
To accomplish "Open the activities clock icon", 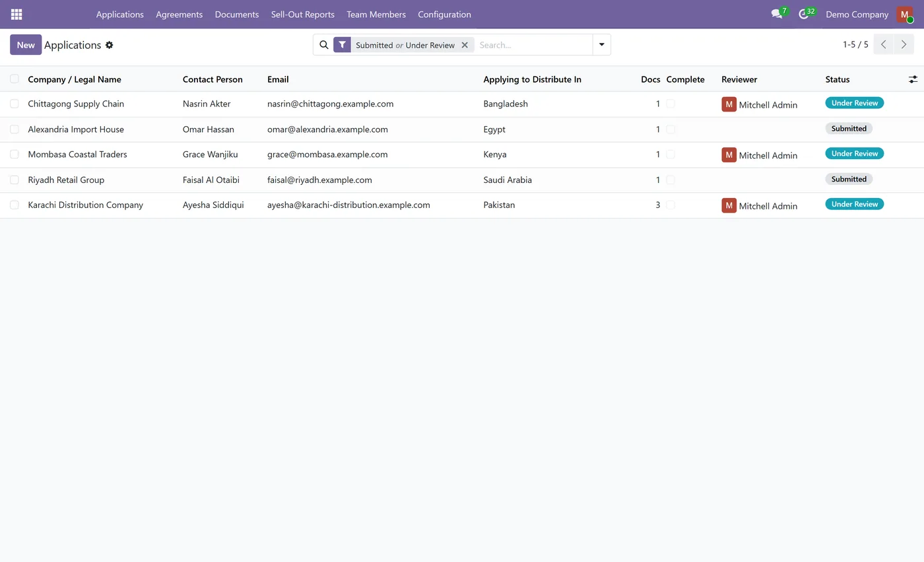I will 803,14.
